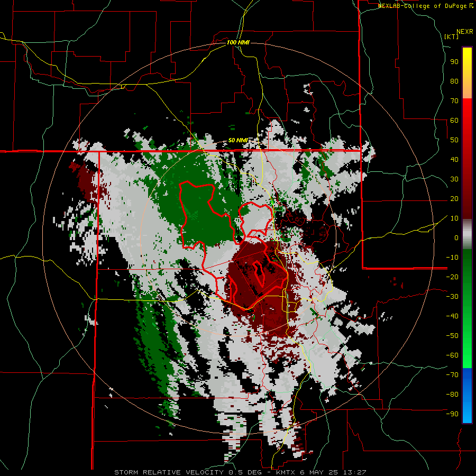The height and width of the screenshot is (476, 476).
Task: Click the "13:27" timestamp in footer
Action: click(354, 472)
